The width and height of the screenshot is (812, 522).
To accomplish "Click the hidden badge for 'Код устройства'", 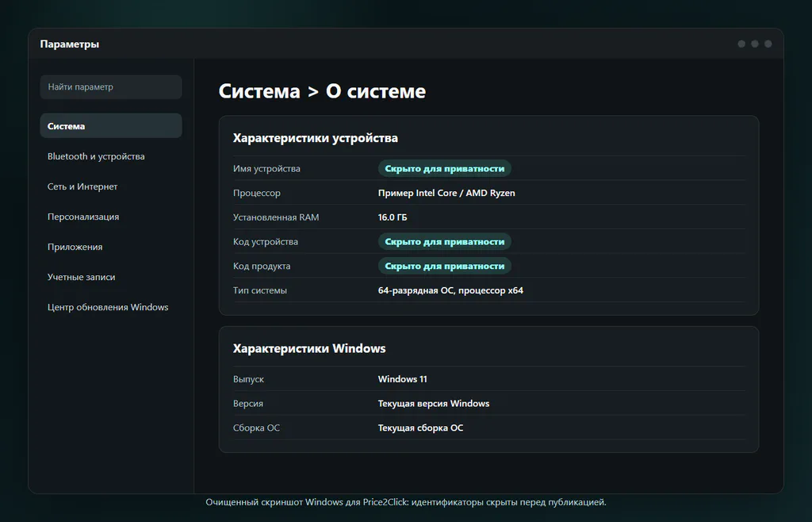I will 444,242.
